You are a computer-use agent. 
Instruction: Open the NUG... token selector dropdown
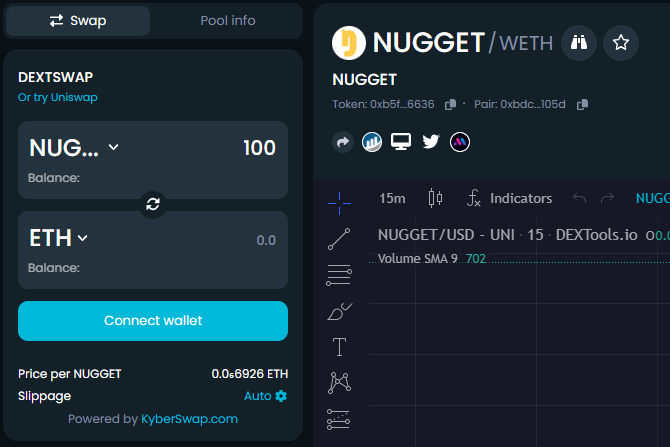[x=74, y=148]
